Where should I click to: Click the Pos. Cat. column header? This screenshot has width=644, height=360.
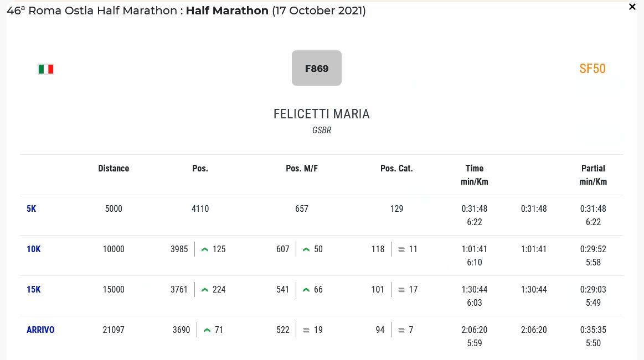coord(396,169)
